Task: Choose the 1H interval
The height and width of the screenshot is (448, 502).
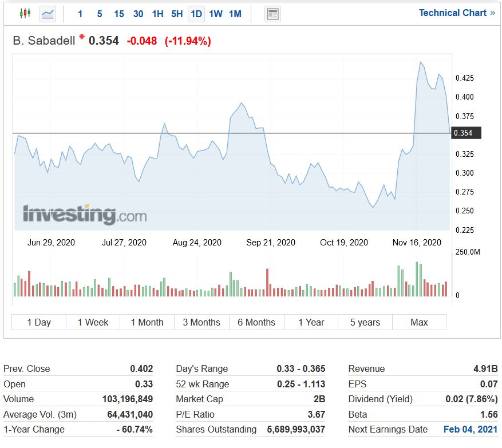Action: [x=157, y=14]
